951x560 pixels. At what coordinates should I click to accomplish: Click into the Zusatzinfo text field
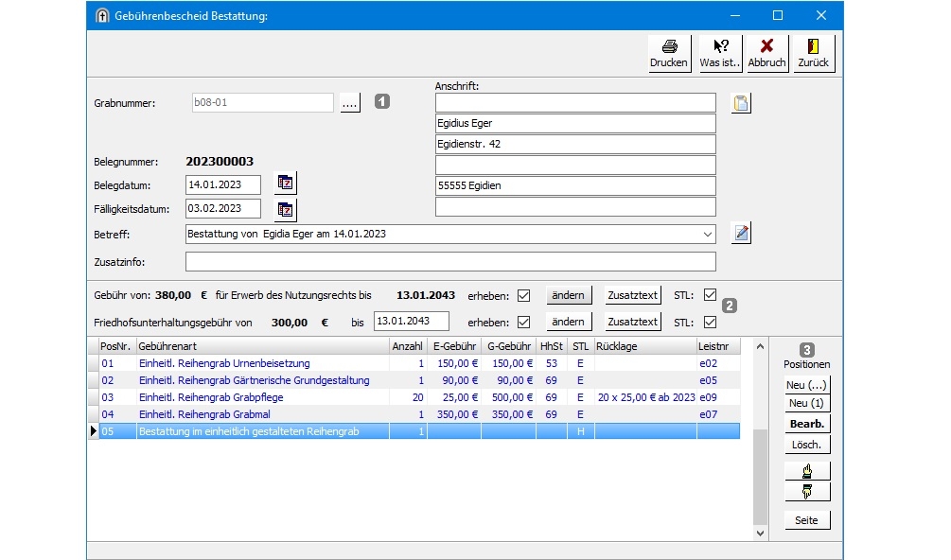[450, 262]
